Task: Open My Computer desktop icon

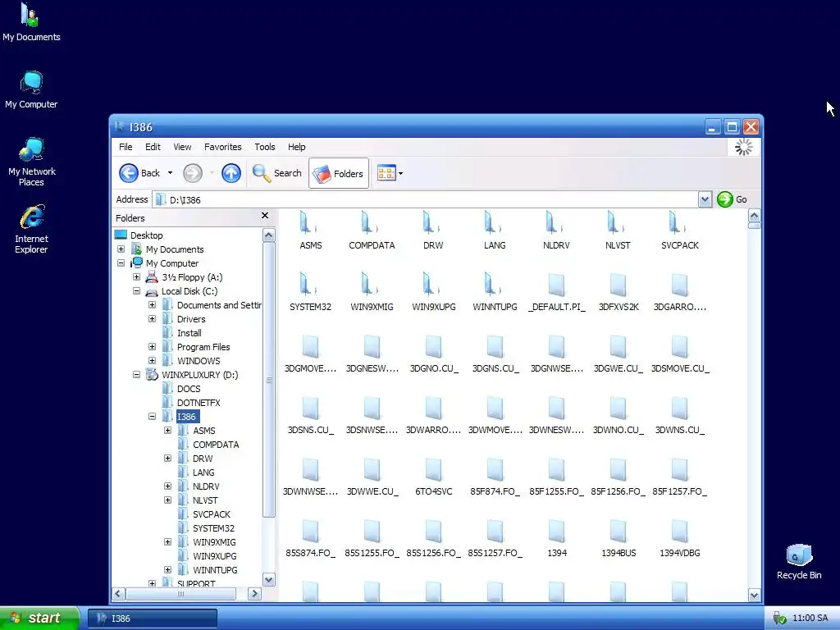Action: point(31,83)
